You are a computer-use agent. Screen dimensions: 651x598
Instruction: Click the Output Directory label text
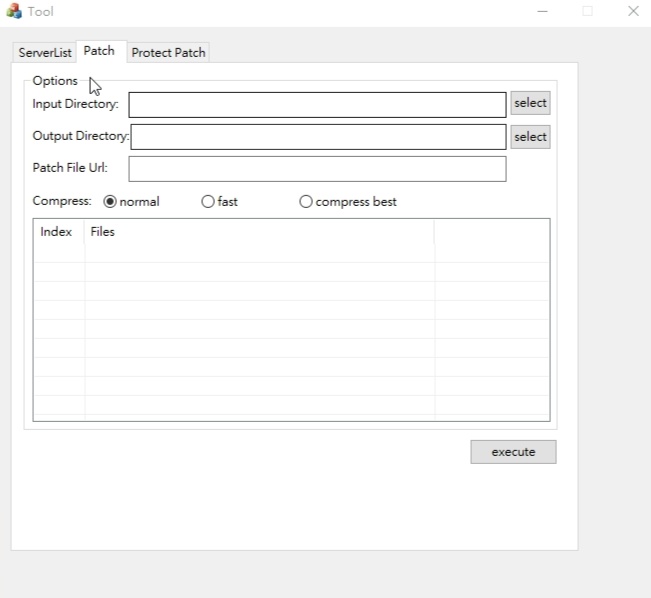(x=81, y=136)
